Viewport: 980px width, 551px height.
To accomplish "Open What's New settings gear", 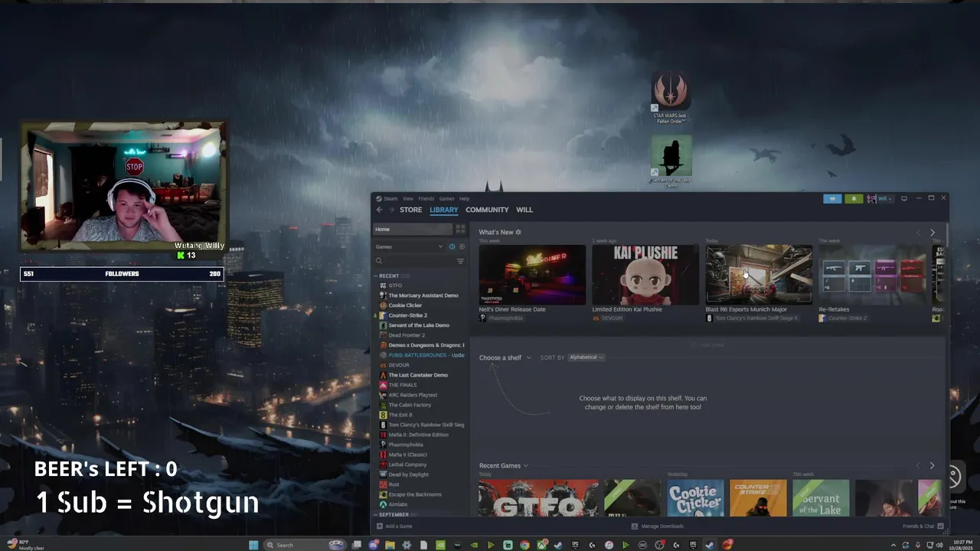I will click(518, 232).
